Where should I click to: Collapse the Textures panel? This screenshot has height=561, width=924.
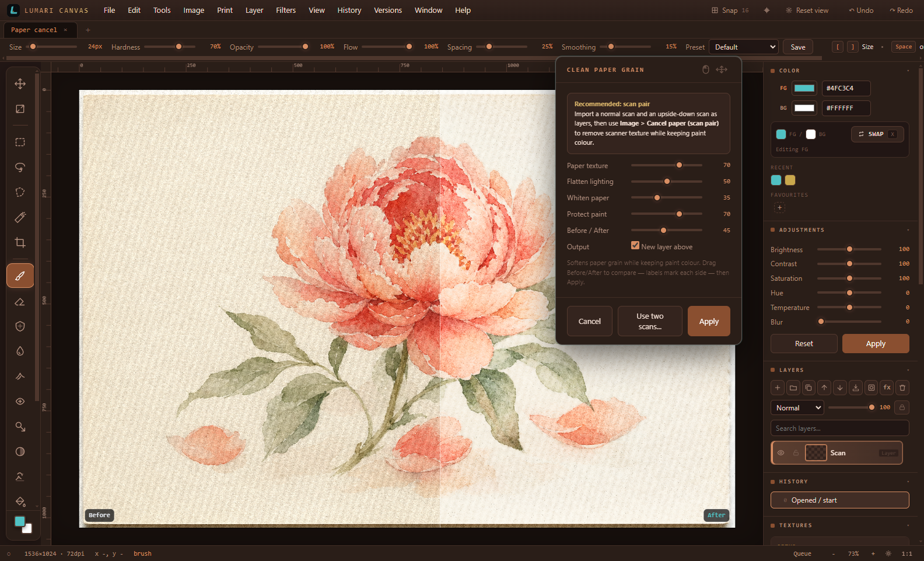pos(908,525)
